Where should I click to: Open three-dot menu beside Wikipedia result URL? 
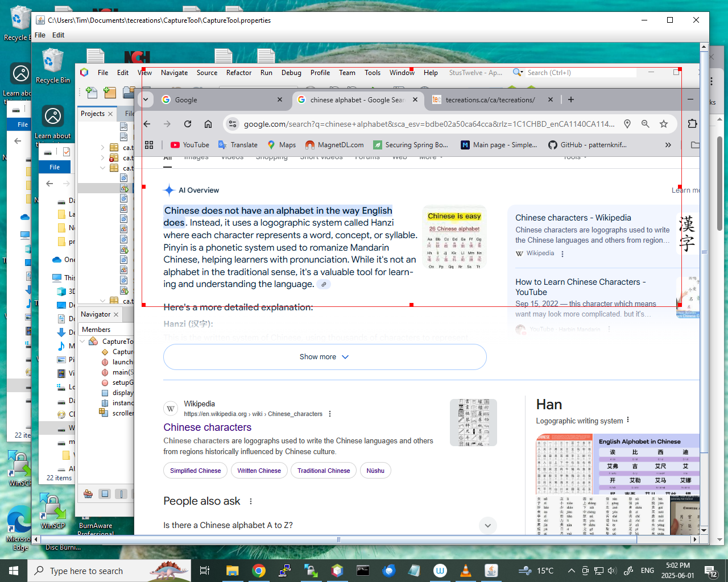[x=330, y=414]
